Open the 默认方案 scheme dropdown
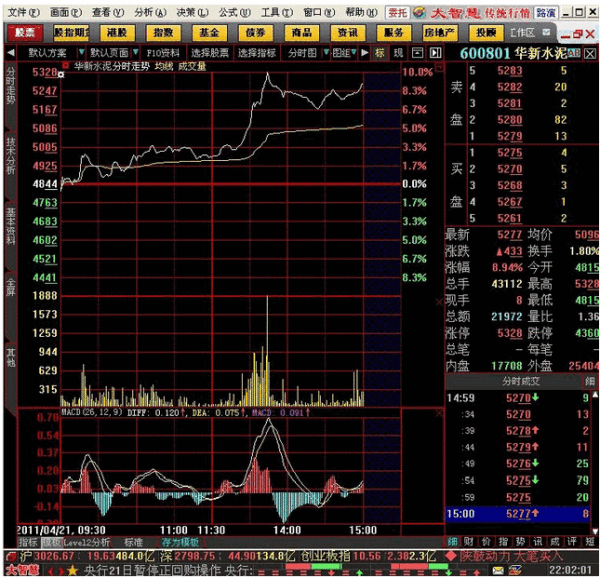 [48, 51]
